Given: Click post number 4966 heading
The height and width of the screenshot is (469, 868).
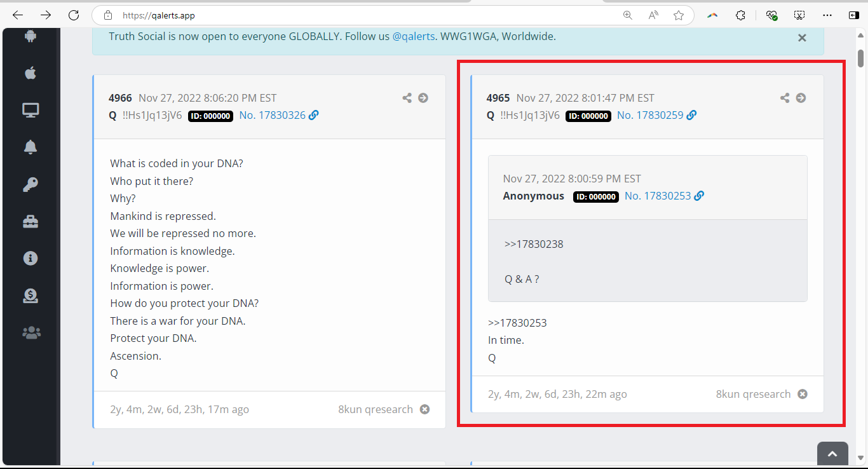Looking at the screenshot, I should [x=120, y=98].
